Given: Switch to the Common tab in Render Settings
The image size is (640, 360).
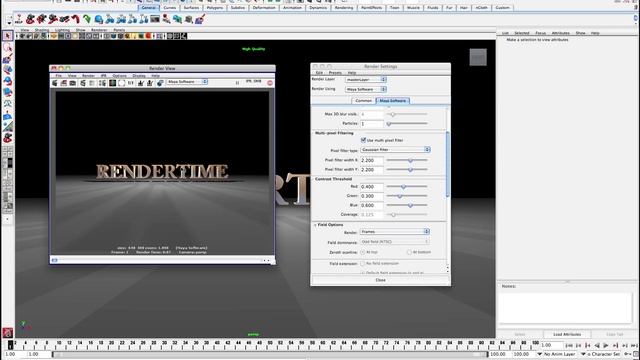Looking at the screenshot, I should click(x=363, y=100).
